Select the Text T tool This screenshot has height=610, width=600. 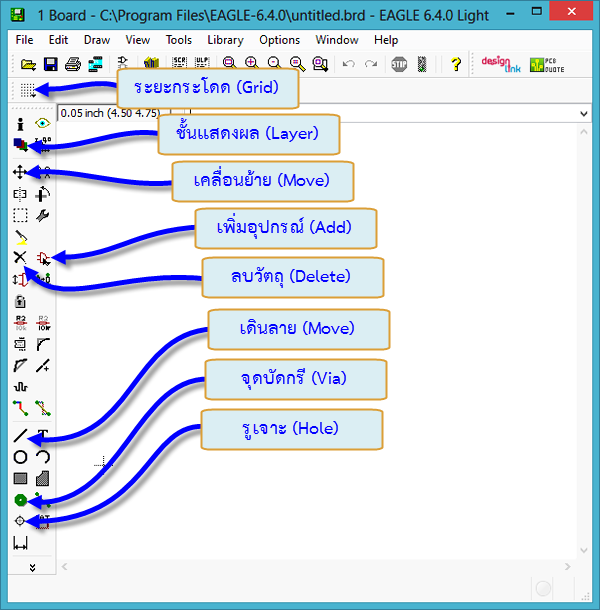(x=43, y=435)
